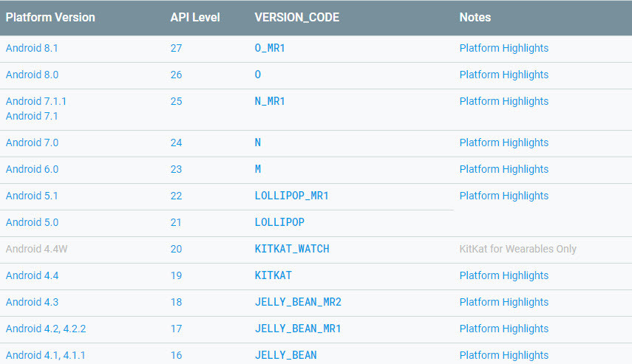The width and height of the screenshot is (632, 364).
Task: Open the Android 8.0 platform version link
Action: pyautogui.click(x=33, y=75)
